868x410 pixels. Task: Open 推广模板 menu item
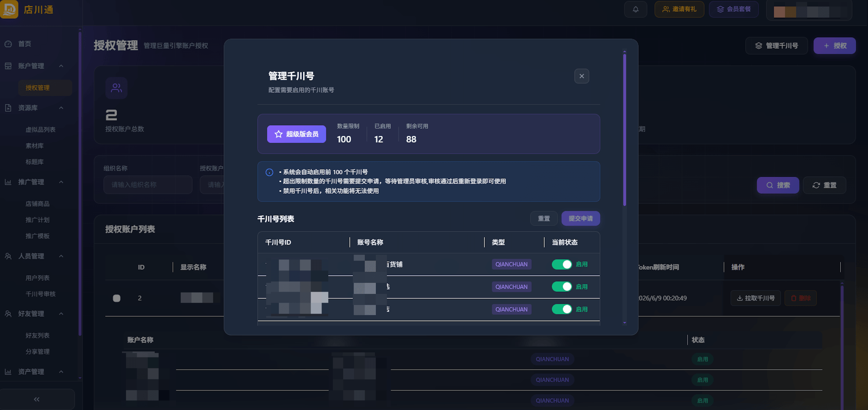pyautogui.click(x=37, y=236)
